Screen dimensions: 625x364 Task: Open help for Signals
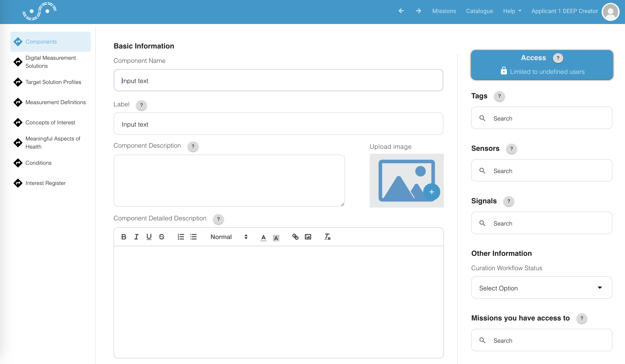tap(509, 201)
